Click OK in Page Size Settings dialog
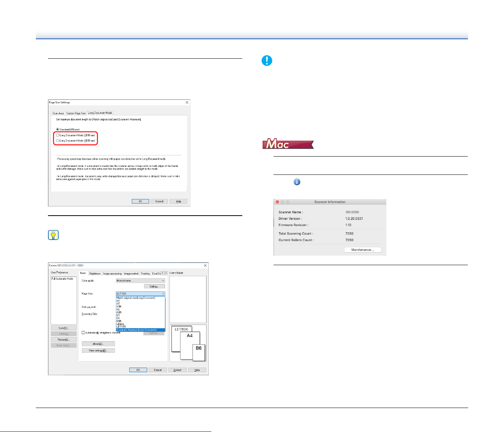This screenshot has height=432, width=504. (140, 202)
